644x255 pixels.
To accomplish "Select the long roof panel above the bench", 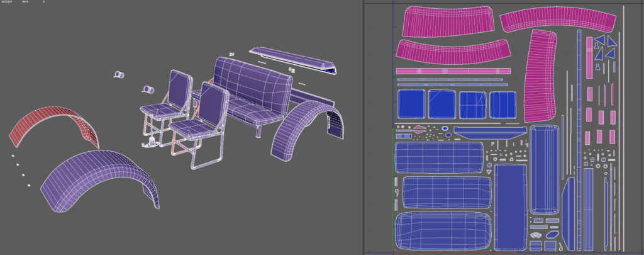I will click(x=294, y=59).
